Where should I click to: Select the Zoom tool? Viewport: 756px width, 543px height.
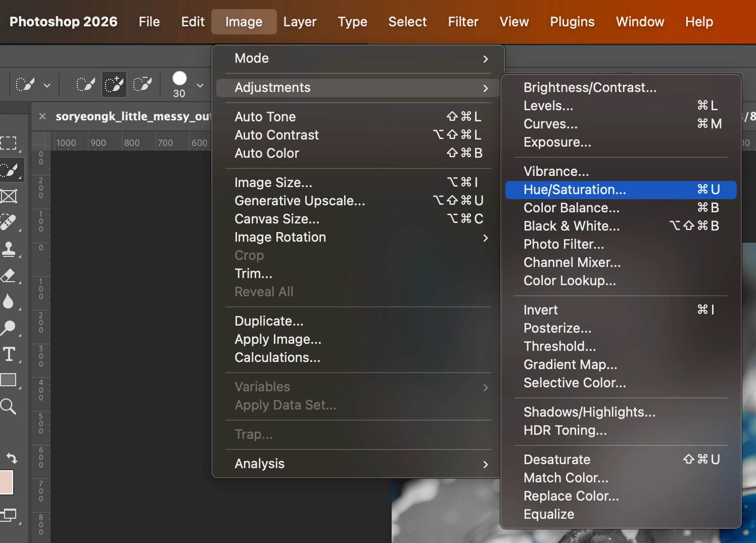(9, 406)
